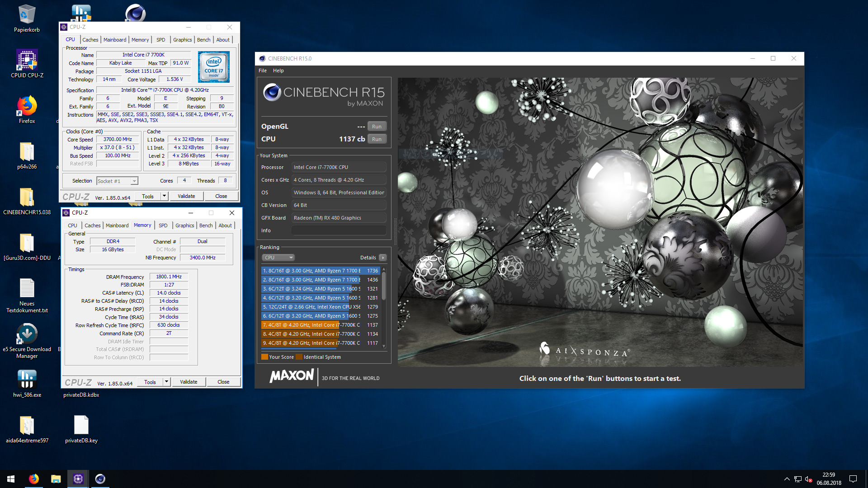Click the Windows Start button
The width and height of the screenshot is (868, 488).
tap(11, 479)
